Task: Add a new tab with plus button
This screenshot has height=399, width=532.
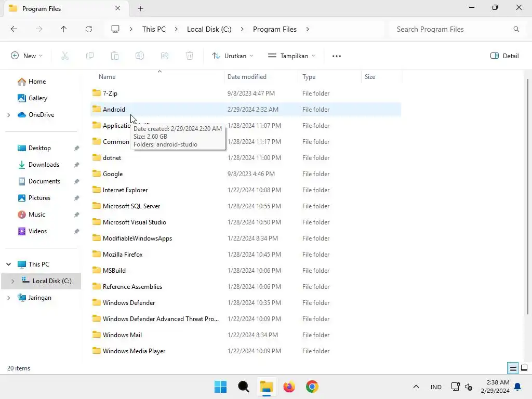Action: (140, 8)
